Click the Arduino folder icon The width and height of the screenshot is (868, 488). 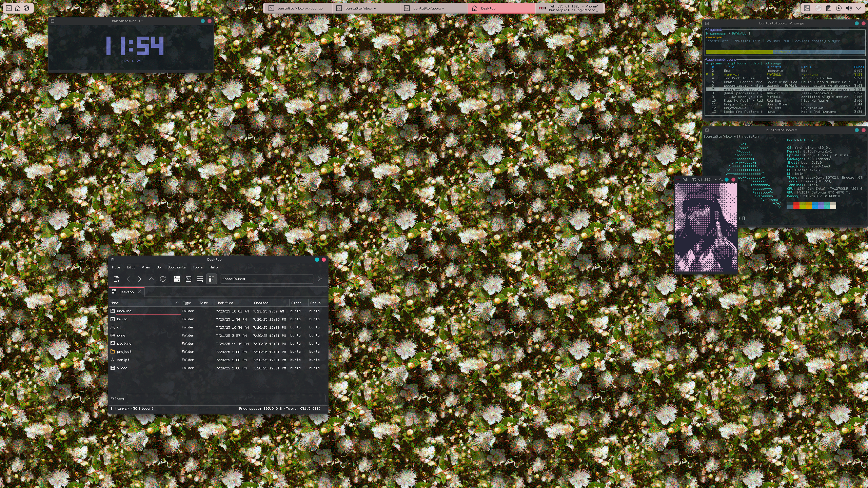pos(113,311)
